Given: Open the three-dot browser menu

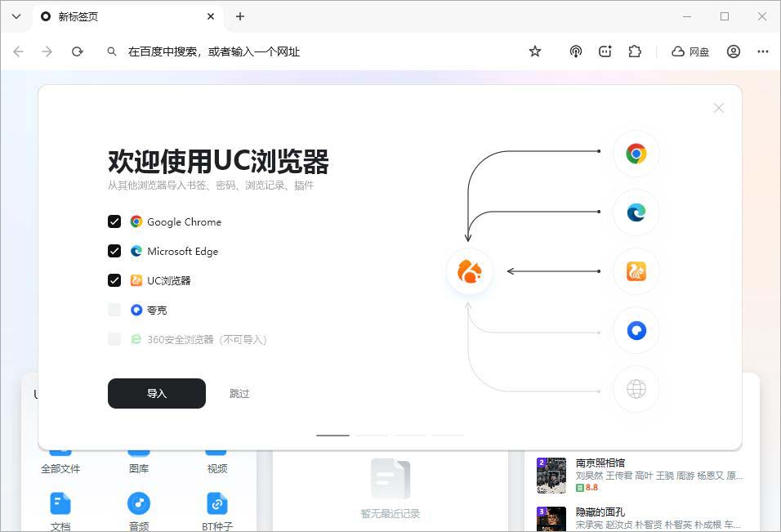Looking at the screenshot, I should (x=762, y=51).
